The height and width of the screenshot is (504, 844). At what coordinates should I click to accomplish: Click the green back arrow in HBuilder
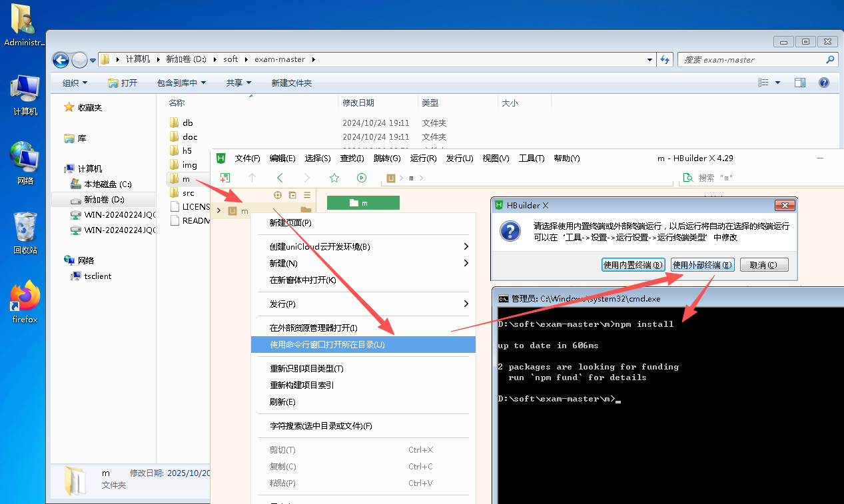(x=280, y=178)
